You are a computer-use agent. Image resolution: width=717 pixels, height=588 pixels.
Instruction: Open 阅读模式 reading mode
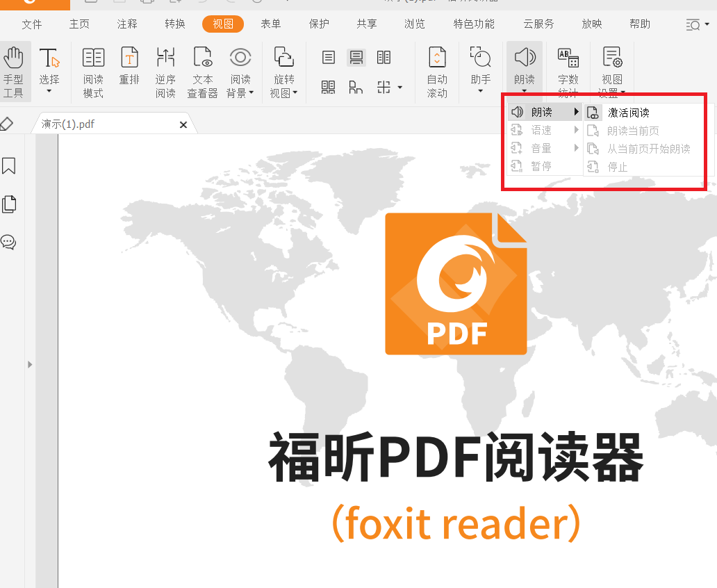[x=93, y=70]
